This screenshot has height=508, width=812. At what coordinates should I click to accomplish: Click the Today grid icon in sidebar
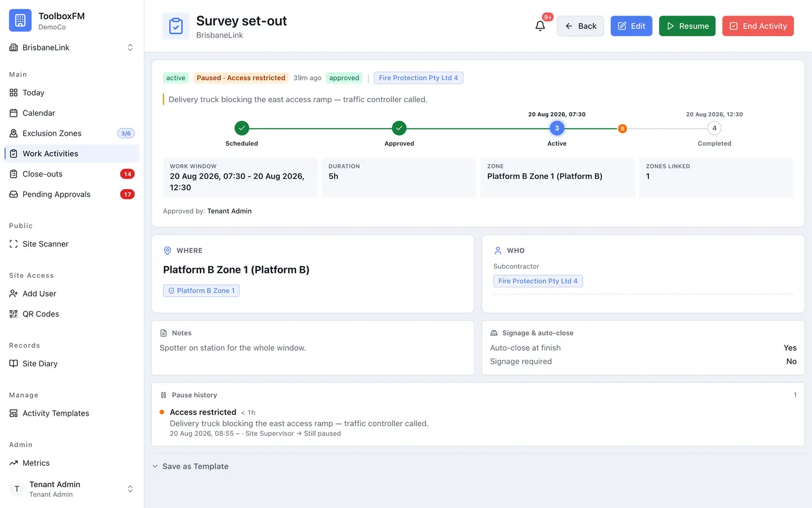point(14,93)
